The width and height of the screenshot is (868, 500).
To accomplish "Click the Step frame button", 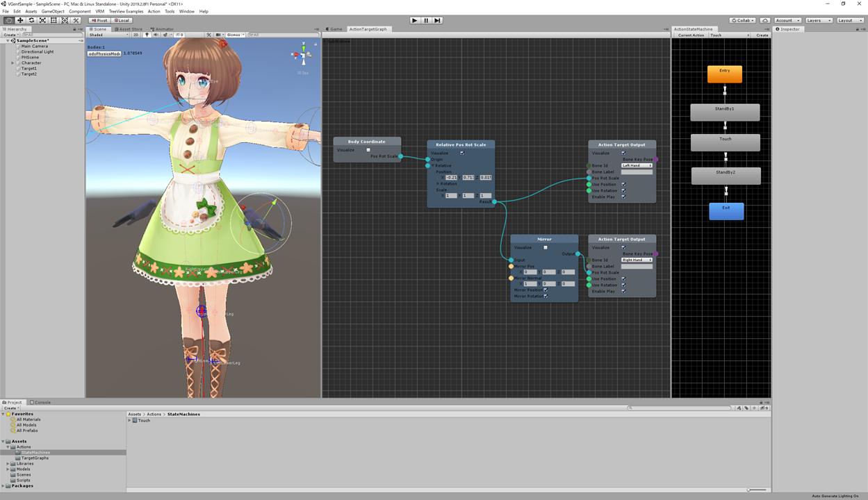I will point(437,20).
